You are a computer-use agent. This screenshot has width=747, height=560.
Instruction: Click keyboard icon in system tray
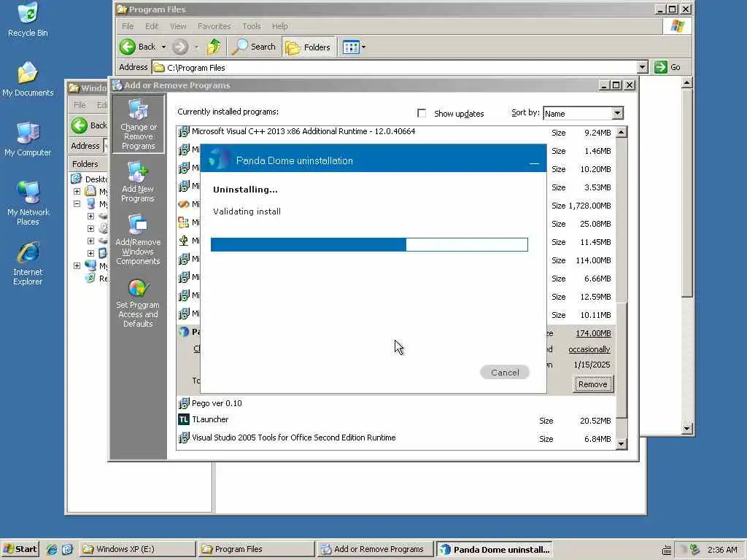667,550
